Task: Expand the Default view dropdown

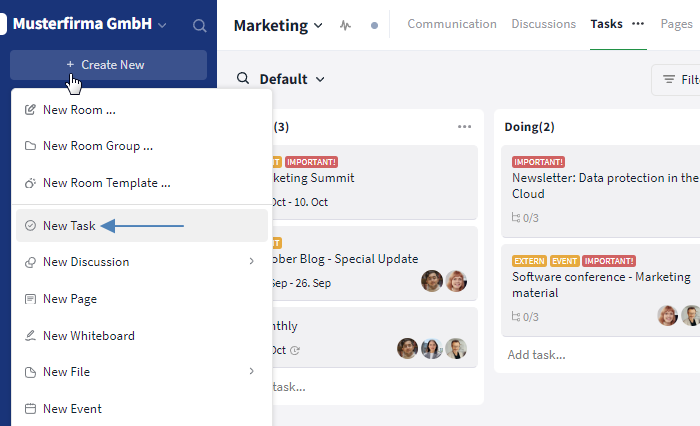Action: (320, 79)
